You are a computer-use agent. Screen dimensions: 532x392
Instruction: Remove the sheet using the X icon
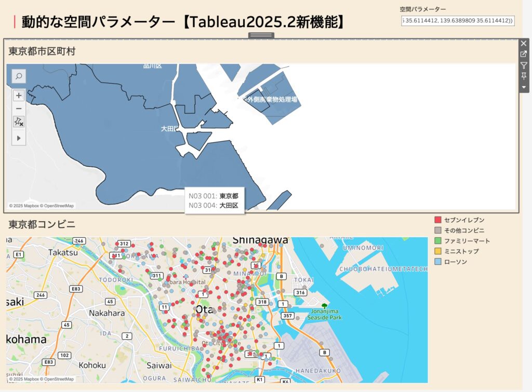(524, 44)
